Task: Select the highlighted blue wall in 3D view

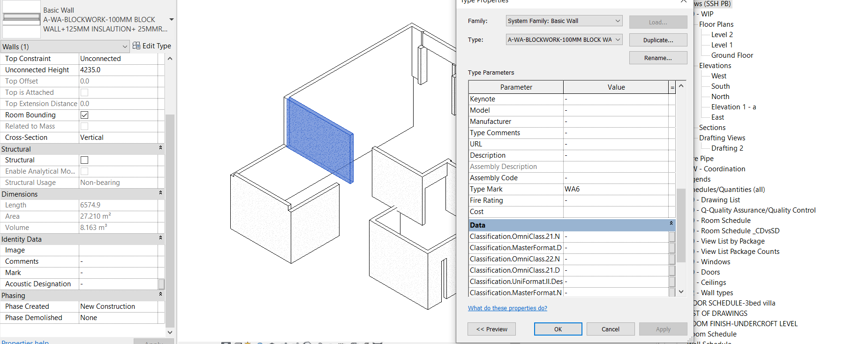Action: click(x=319, y=139)
